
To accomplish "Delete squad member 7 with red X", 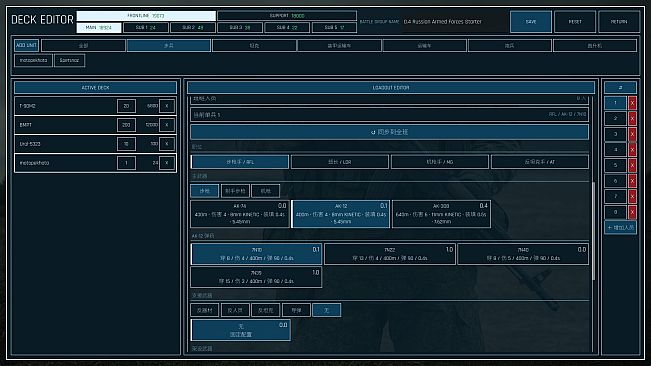I will click(632, 196).
